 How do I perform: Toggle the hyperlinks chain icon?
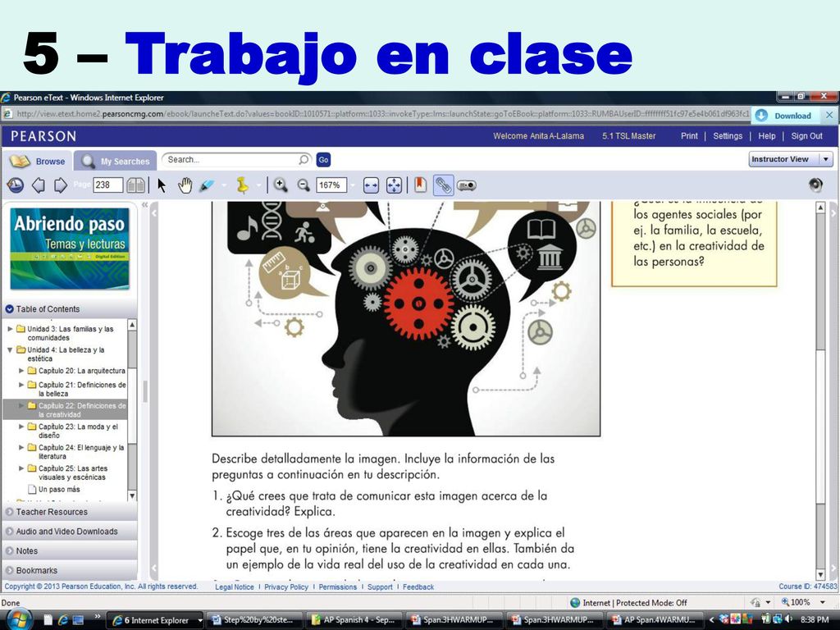(443, 185)
